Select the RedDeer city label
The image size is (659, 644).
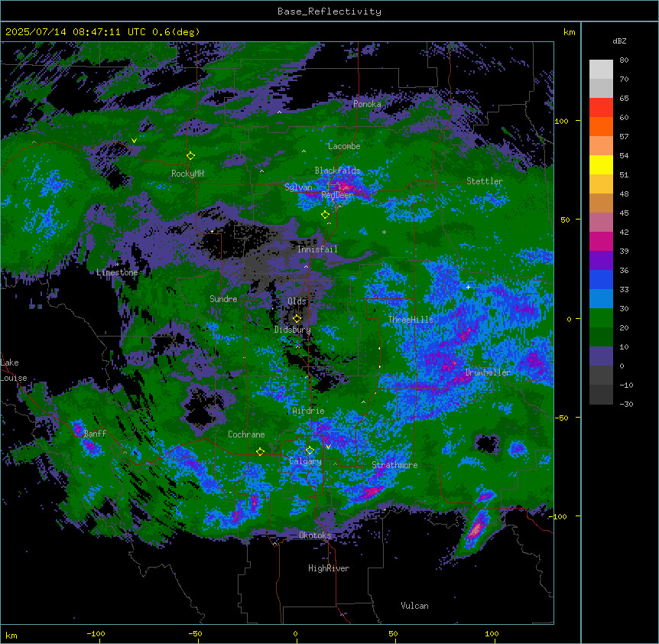[337, 195]
